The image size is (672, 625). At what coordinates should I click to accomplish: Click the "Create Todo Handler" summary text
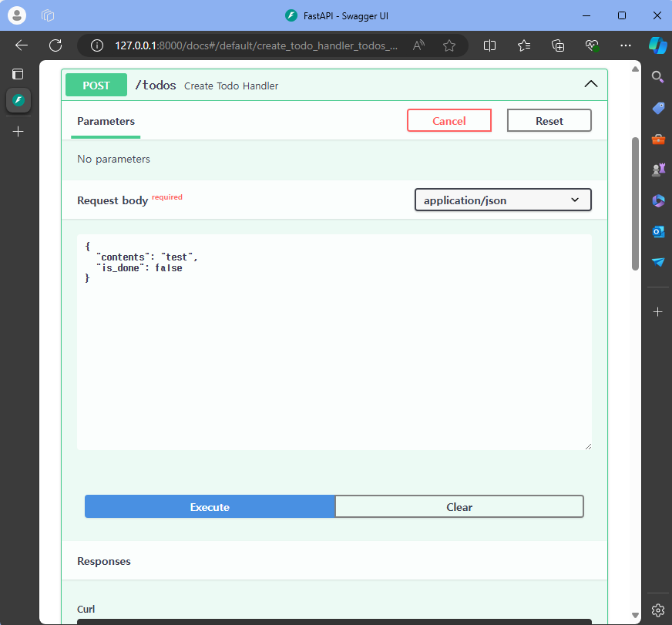(x=231, y=86)
